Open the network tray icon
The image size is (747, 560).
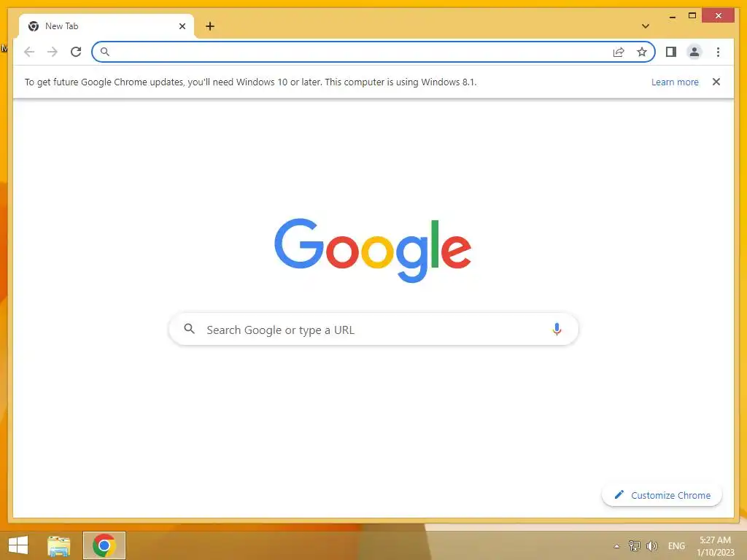point(634,545)
